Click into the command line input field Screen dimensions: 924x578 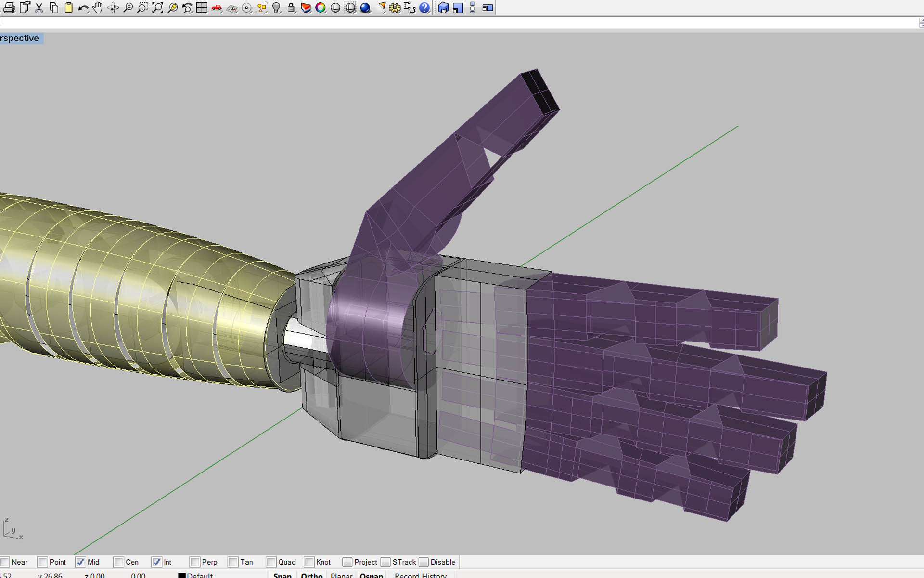[x=460, y=22]
